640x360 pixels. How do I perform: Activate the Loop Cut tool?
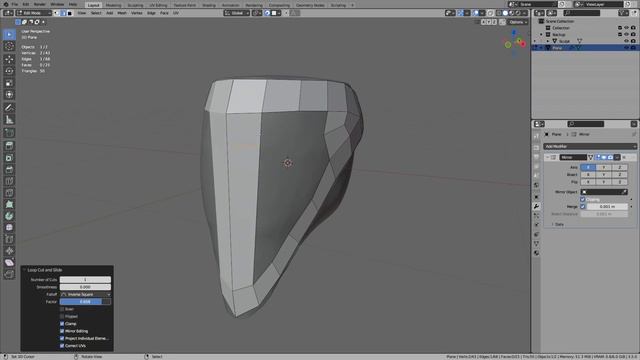[9, 182]
